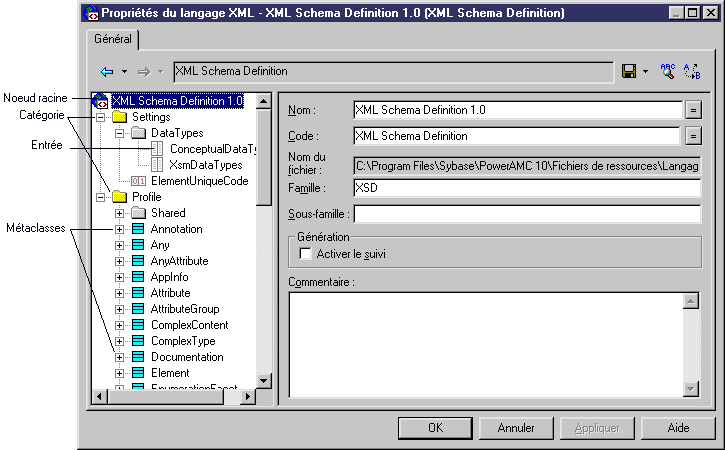The image size is (725, 450).
Task: Click the Aide button
Action: point(678,428)
